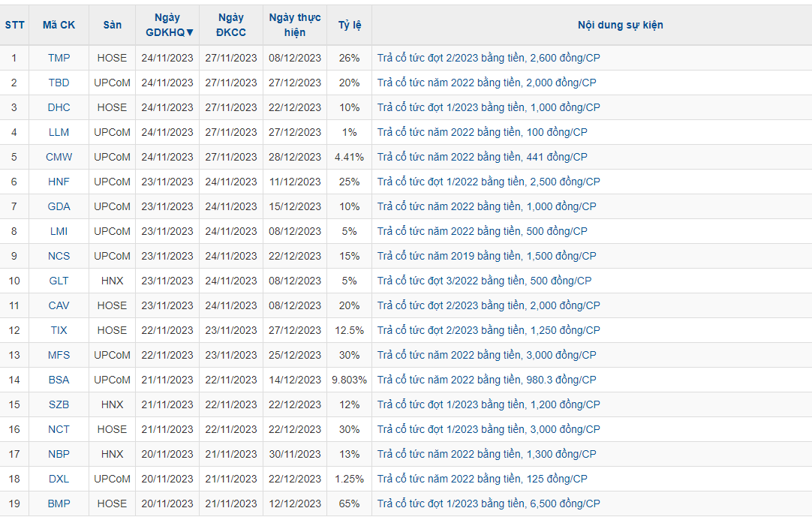Screen dimensions: 812x517
Task: Open the TBD stock code link
Action: coord(59,83)
